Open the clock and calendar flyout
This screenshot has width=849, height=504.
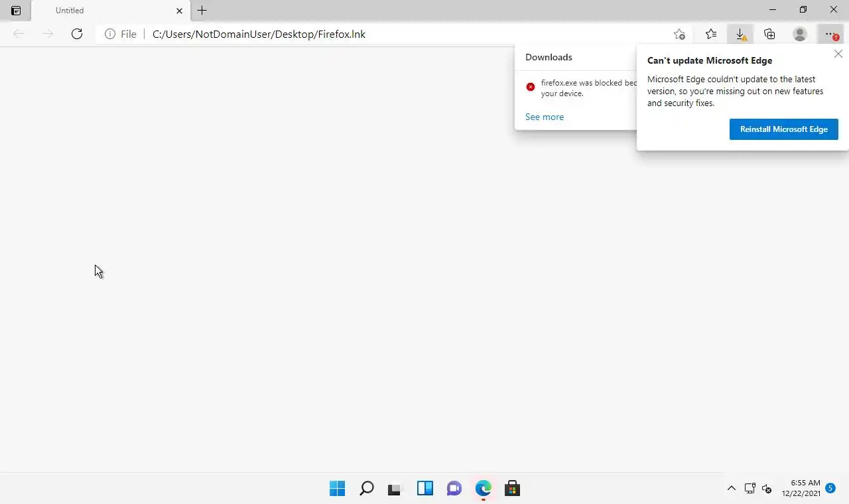pos(801,488)
